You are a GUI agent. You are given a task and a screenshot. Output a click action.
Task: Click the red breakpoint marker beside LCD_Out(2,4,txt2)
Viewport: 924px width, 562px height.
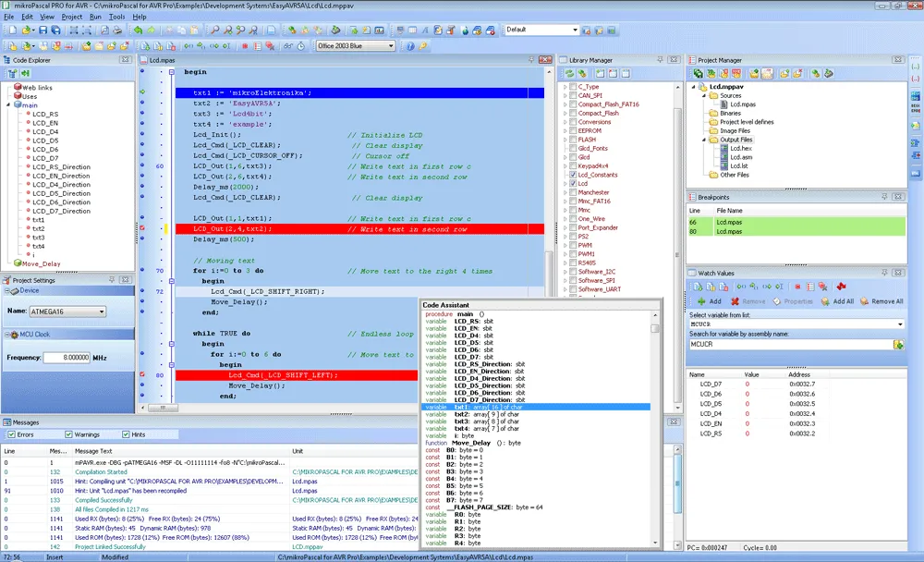(142, 228)
